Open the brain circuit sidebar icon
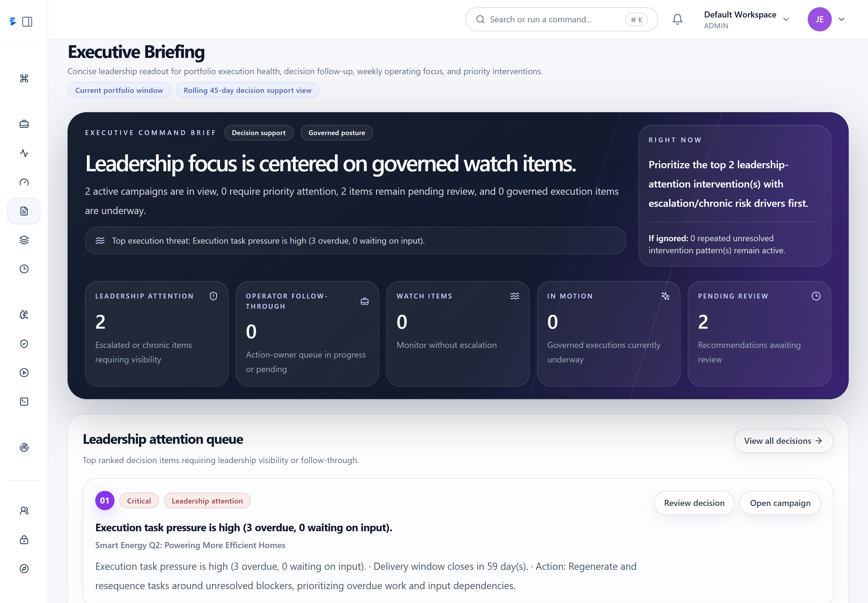 [24, 315]
